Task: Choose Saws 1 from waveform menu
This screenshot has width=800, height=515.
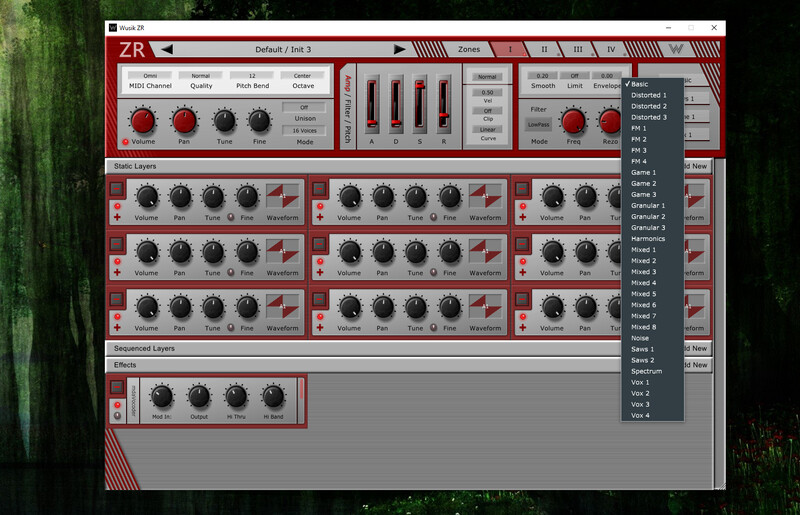Action: point(653,350)
